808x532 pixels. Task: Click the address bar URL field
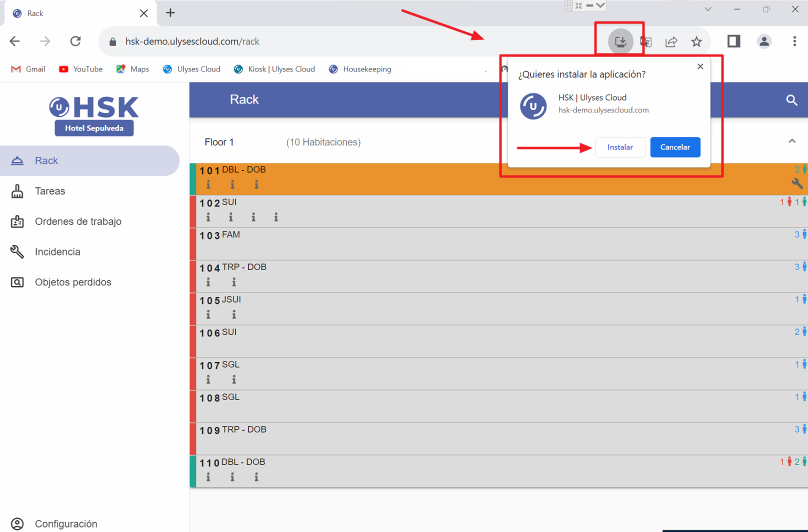[300, 41]
